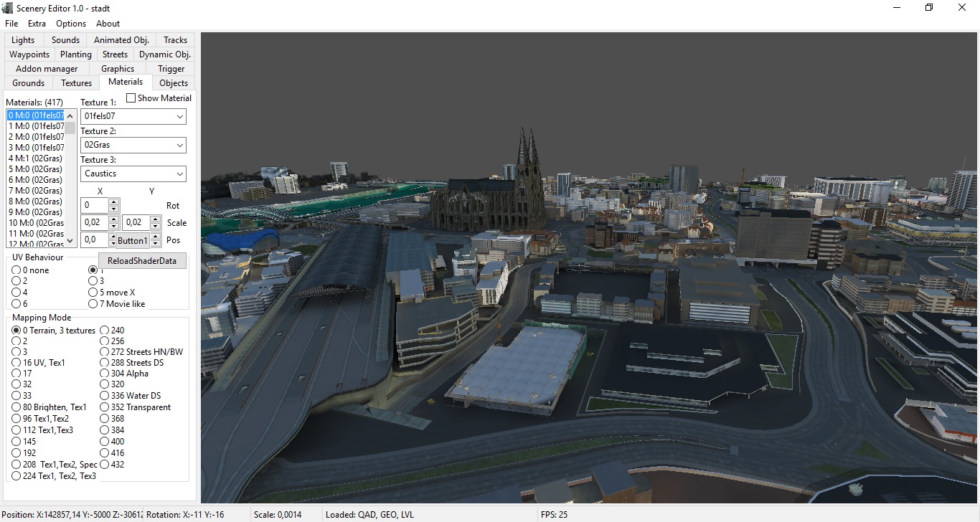The width and height of the screenshot is (980, 522).
Task: Select Mapping Mode '304 Alpha'
Action: (x=124, y=374)
